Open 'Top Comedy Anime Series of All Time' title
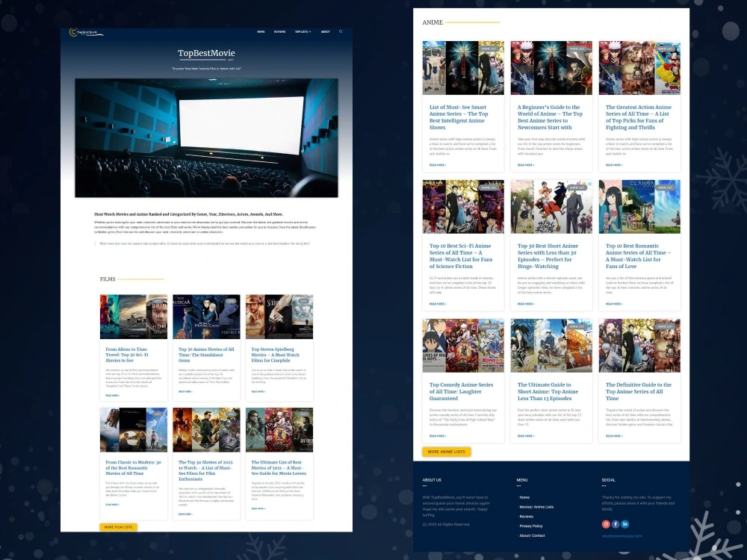Viewport: 747px width, 560px height. (461, 391)
